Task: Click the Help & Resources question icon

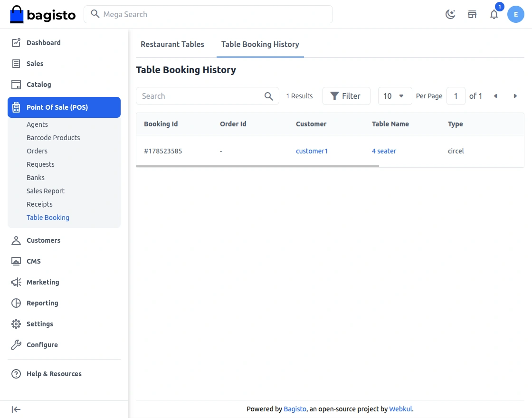Action: [x=16, y=373]
